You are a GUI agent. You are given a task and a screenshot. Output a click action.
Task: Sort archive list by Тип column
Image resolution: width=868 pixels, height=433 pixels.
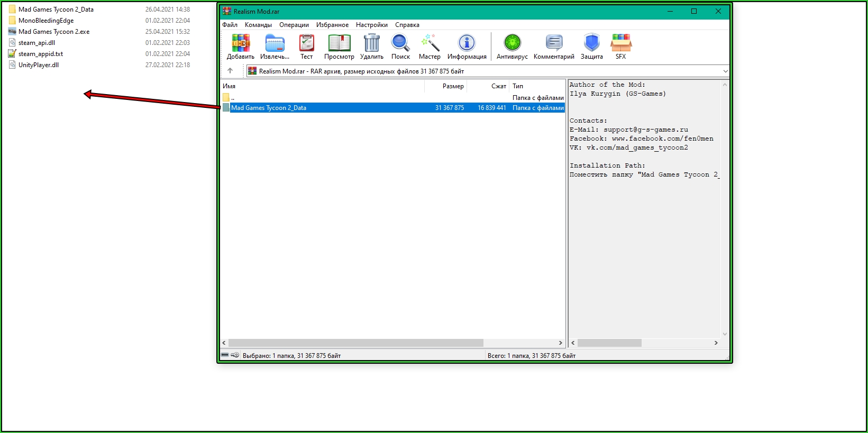[x=537, y=86]
